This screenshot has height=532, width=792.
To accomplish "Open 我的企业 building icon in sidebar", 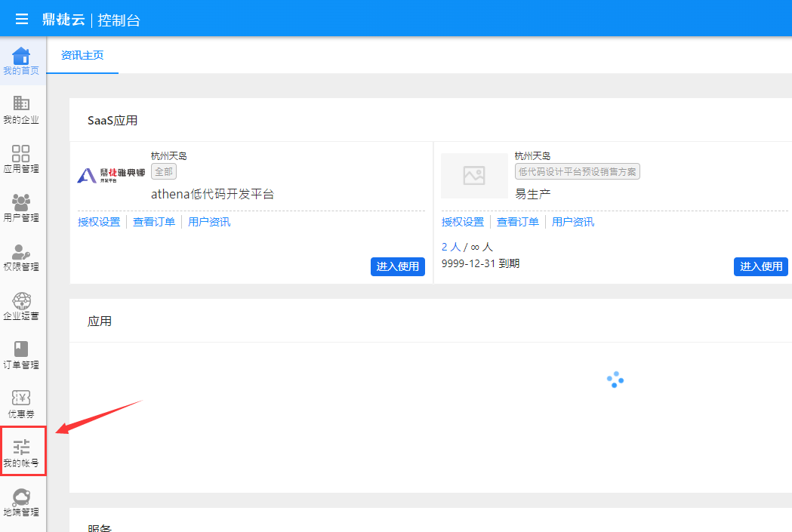I will pos(21,104).
